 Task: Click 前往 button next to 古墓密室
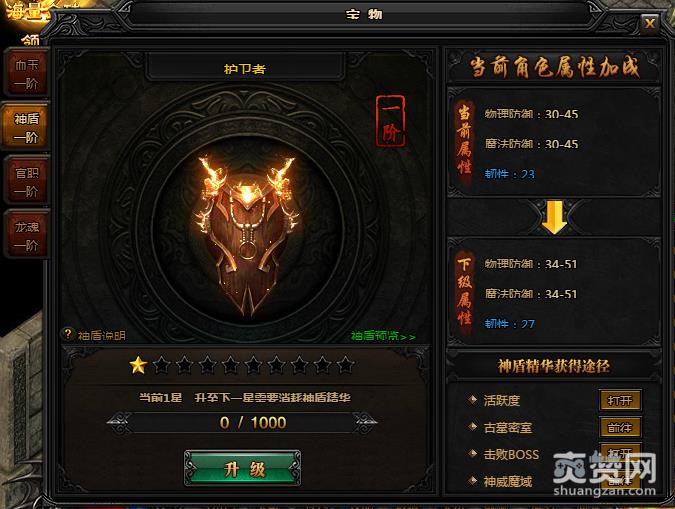(x=620, y=428)
